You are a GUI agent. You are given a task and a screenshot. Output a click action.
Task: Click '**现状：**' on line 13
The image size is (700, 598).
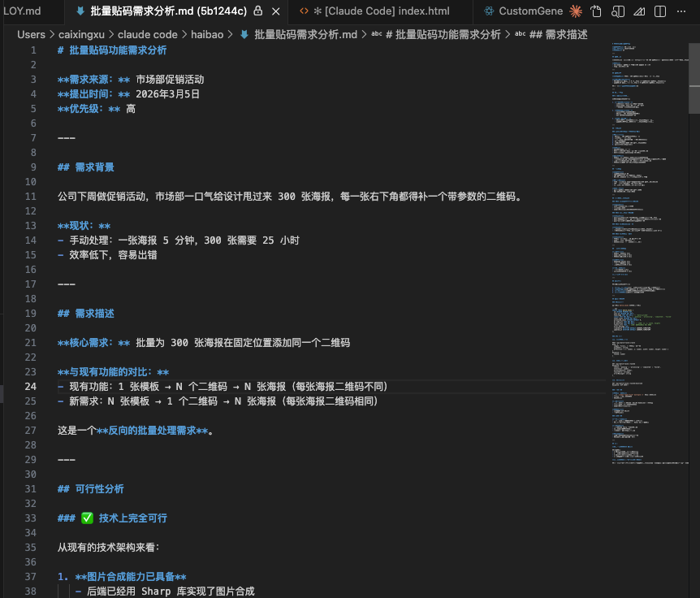(x=84, y=226)
